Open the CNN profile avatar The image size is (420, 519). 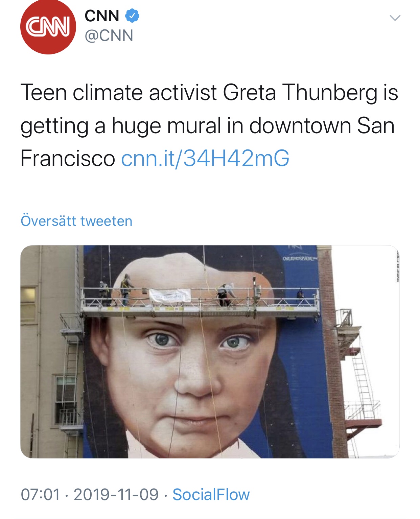click(48, 27)
